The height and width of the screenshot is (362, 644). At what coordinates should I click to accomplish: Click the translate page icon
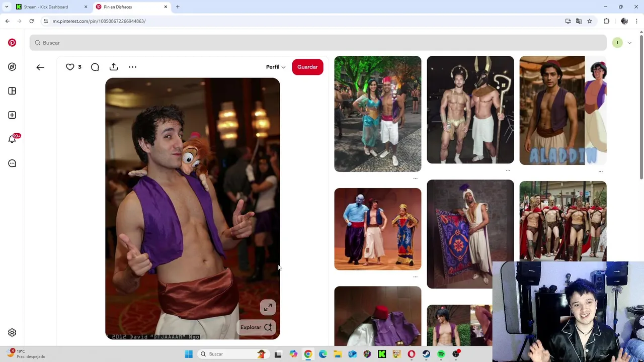[x=579, y=21]
